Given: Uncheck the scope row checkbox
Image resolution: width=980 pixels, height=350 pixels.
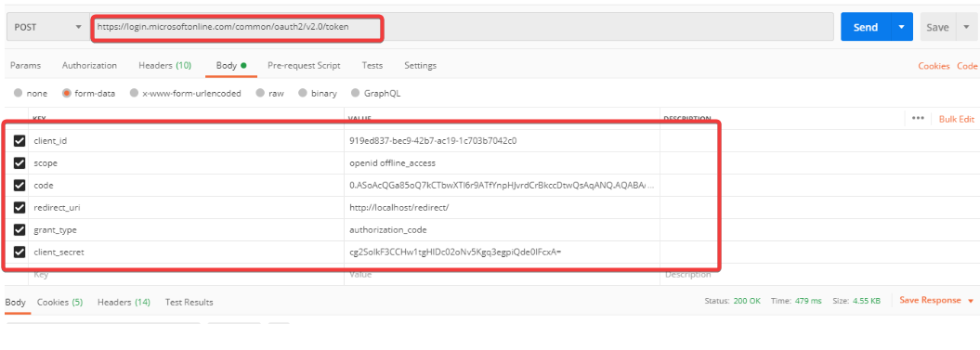Looking at the screenshot, I should 20,163.
